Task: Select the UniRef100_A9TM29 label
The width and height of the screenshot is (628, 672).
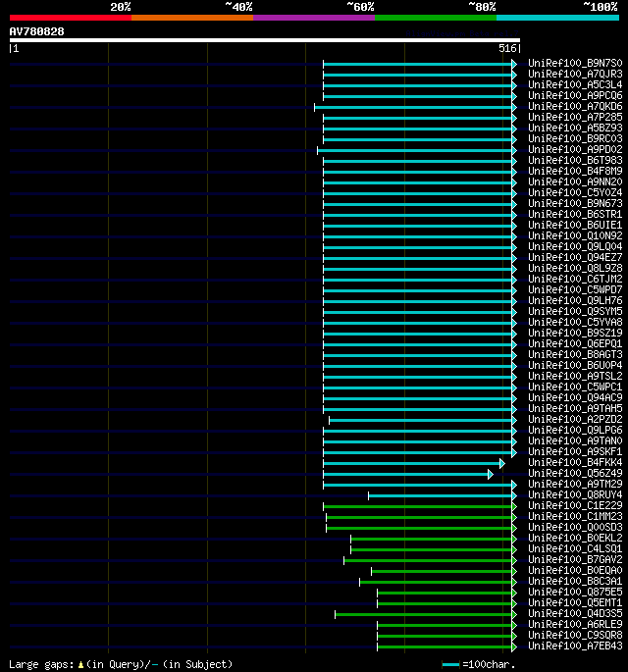Action: (x=575, y=485)
